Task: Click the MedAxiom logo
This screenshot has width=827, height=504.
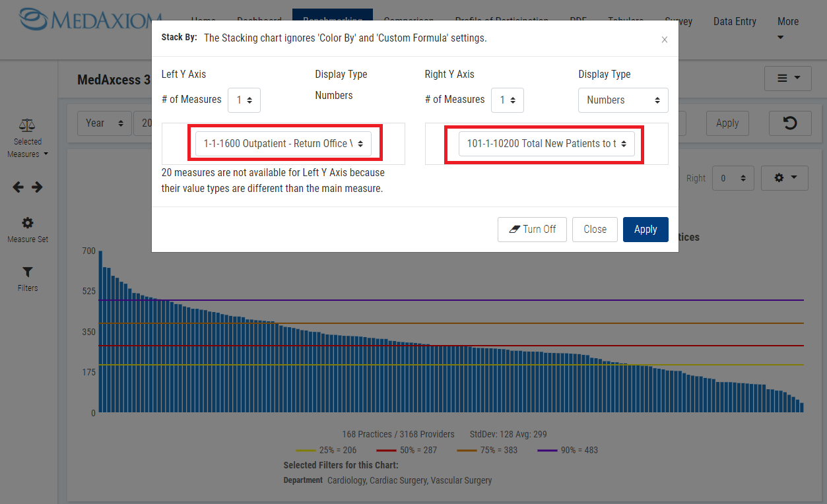Action: (x=91, y=20)
